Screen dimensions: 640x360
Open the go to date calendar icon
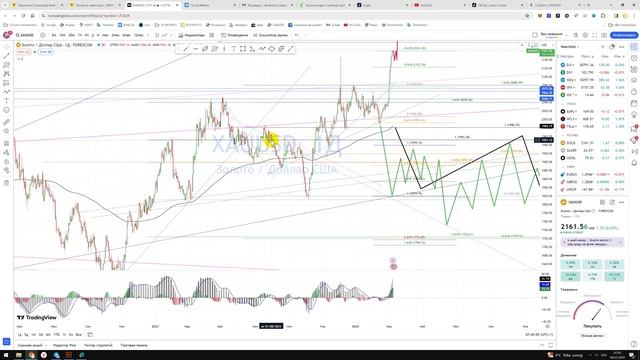pyautogui.click(x=90, y=335)
